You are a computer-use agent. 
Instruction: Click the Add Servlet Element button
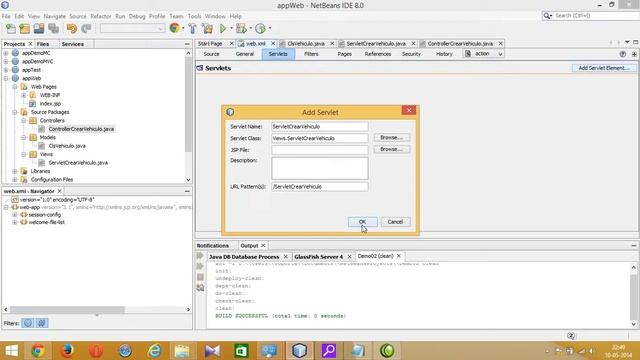click(604, 68)
